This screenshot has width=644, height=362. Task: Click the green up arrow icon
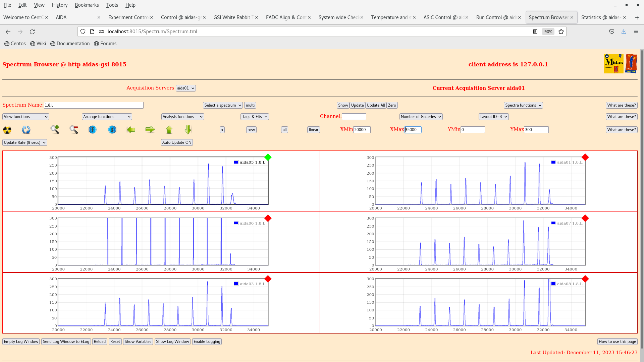coord(169,130)
